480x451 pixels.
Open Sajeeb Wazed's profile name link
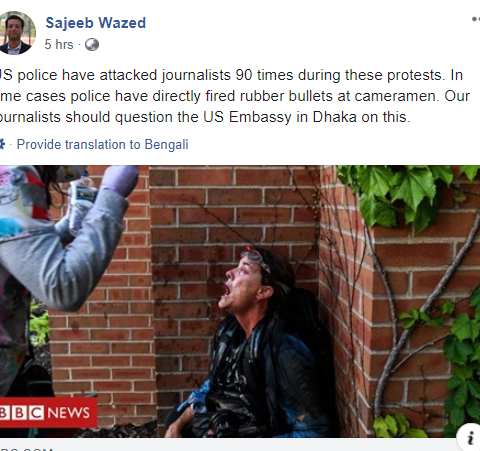(x=96, y=23)
